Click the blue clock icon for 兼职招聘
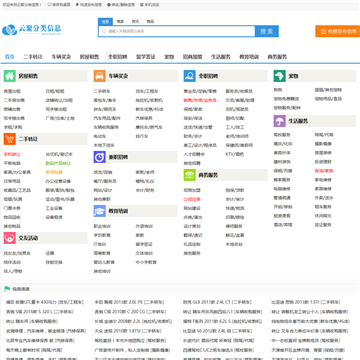 pos(100,157)
